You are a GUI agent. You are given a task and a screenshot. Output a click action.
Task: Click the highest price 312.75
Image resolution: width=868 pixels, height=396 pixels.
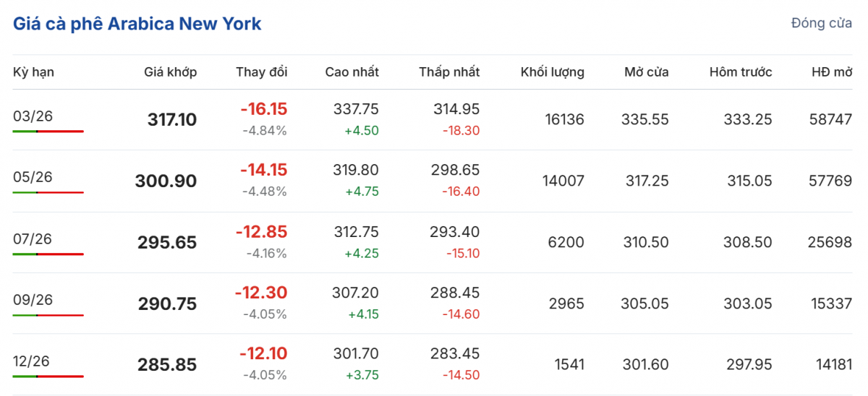click(356, 232)
